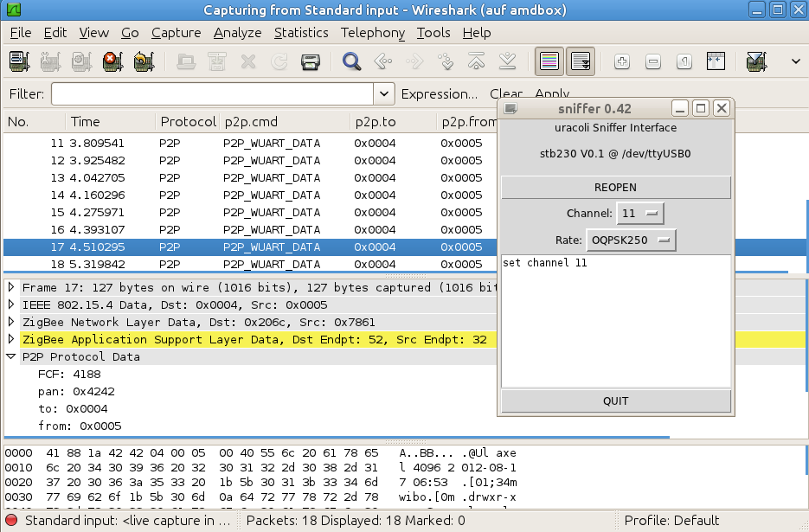Restart the running live capture

(x=144, y=61)
